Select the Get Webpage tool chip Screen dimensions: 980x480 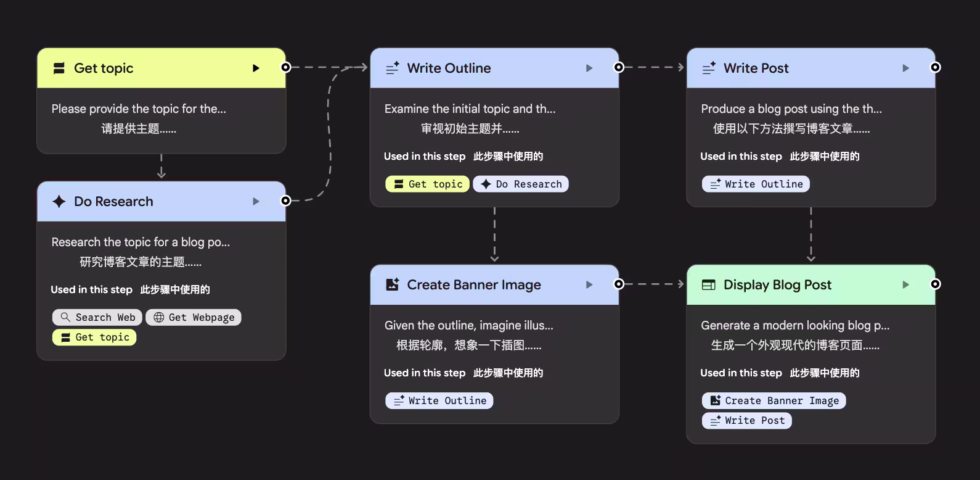[x=194, y=318]
